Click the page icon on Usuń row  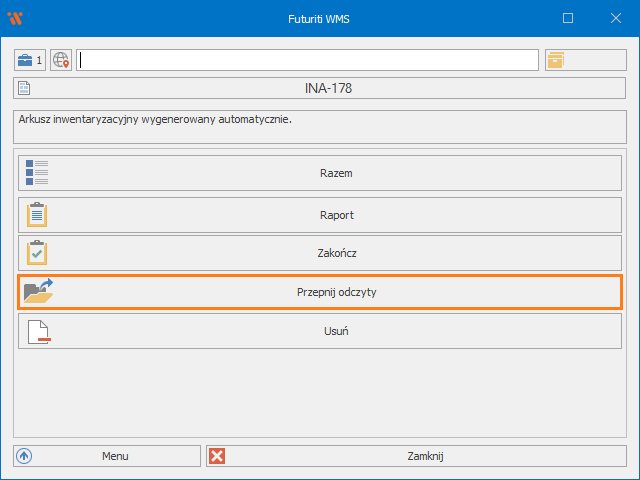37,331
